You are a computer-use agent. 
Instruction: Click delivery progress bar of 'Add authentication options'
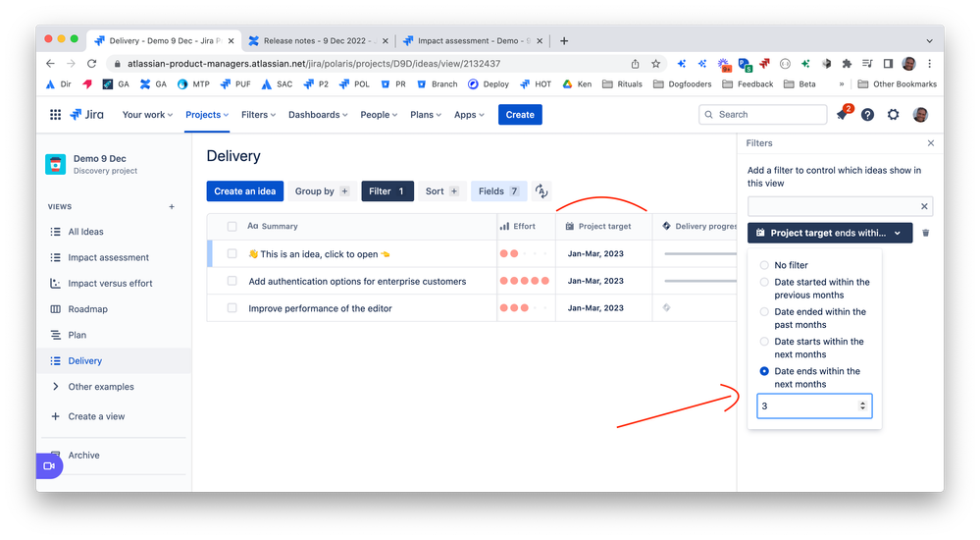(700, 281)
